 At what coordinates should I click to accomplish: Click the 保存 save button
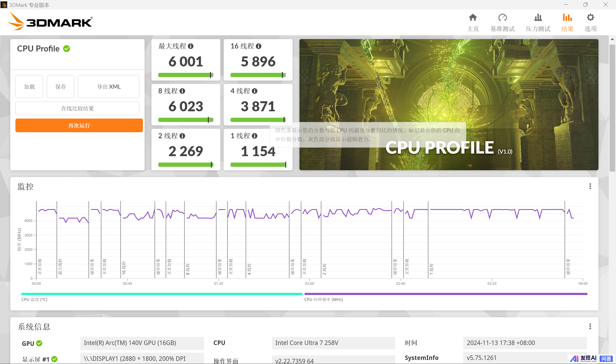pyautogui.click(x=60, y=87)
